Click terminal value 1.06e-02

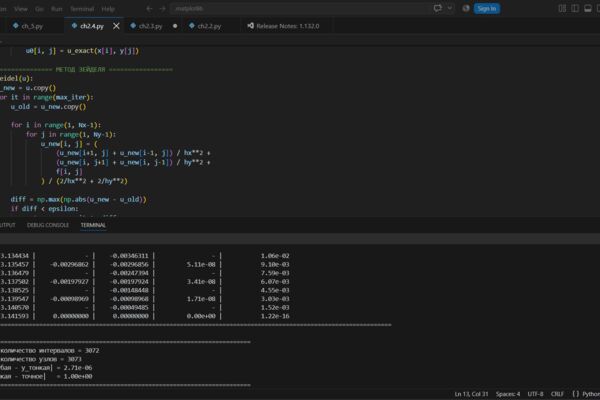coord(275,256)
